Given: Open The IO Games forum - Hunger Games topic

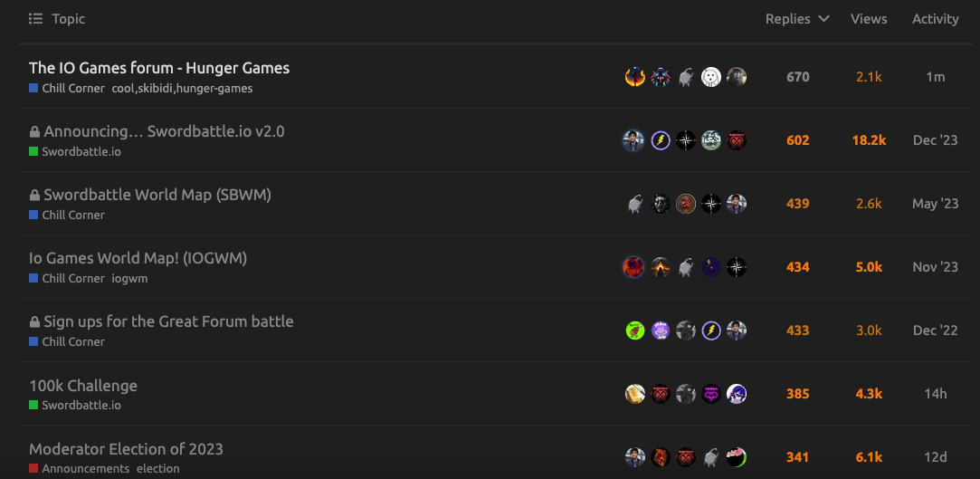Looking at the screenshot, I should (x=159, y=68).
